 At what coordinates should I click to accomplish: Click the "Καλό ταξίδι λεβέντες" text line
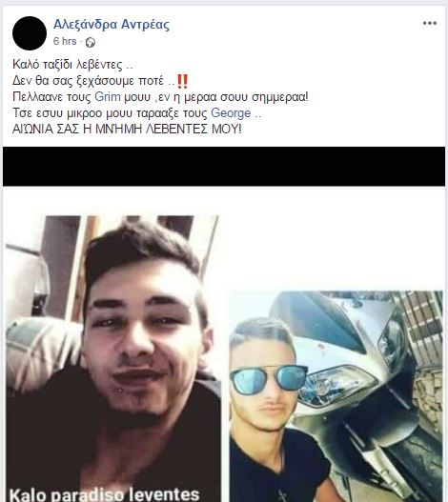[x=72, y=65]
